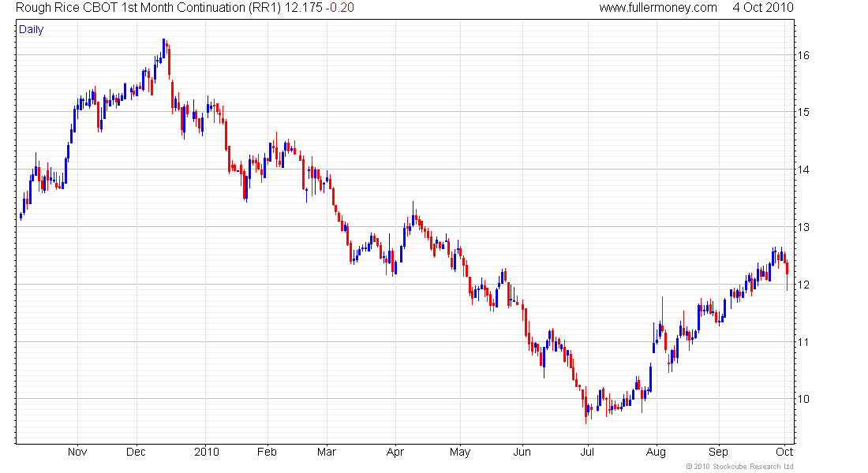Screen dimensions: 868x473
Task: Click the x-axis label Jul
Action: 587,452
